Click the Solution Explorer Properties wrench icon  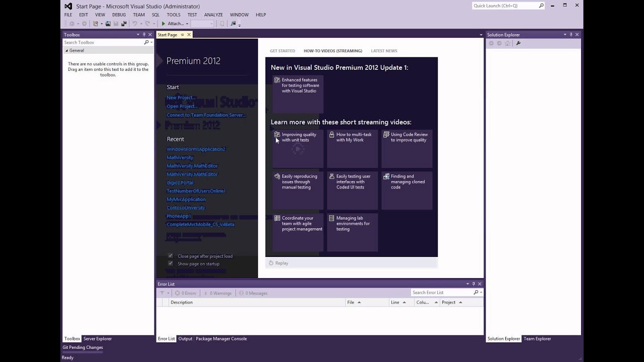pyautogui.click(x=518, y=43)
